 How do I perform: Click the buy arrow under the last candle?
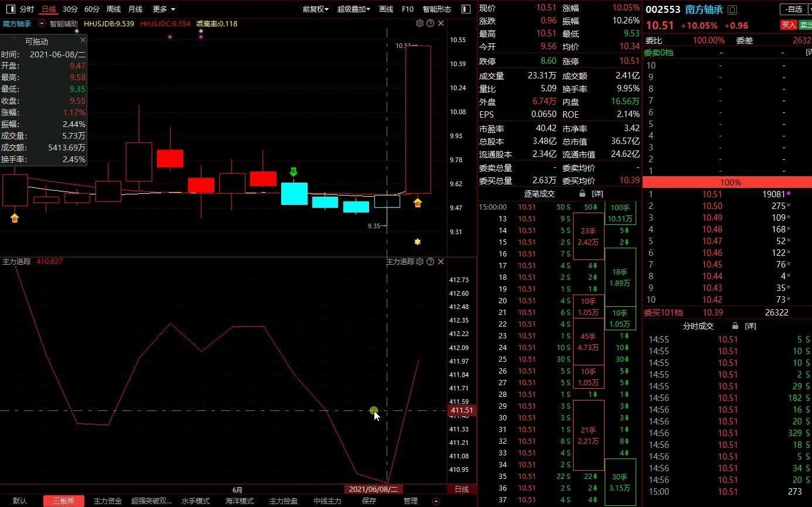(x=418, y=203)
